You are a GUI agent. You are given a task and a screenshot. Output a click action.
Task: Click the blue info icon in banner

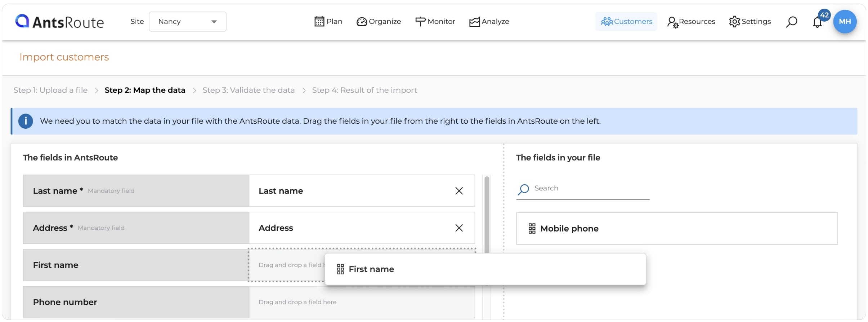point(26,121)
